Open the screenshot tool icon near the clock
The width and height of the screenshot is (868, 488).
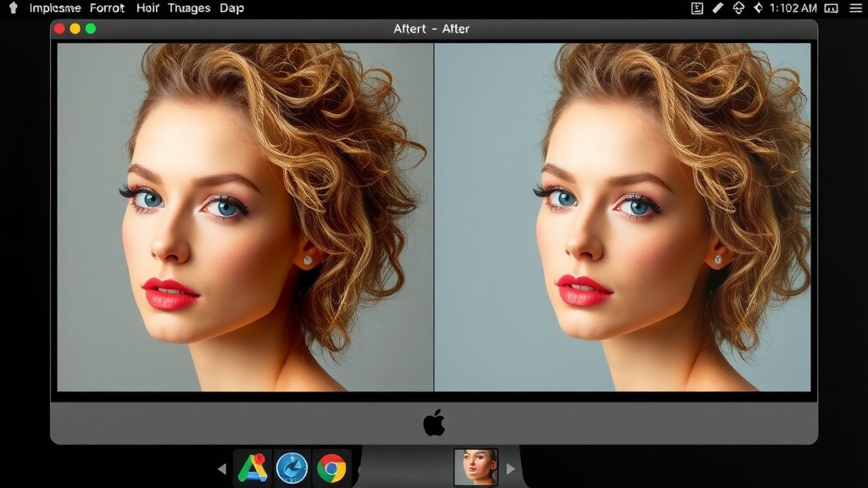pos(696,8)
